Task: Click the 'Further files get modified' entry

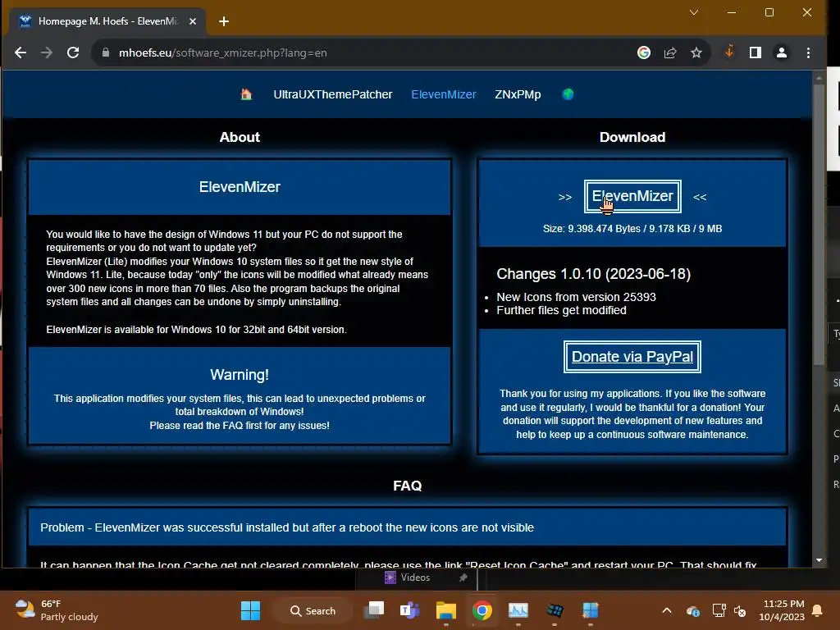Action: (x=561, y=310)
